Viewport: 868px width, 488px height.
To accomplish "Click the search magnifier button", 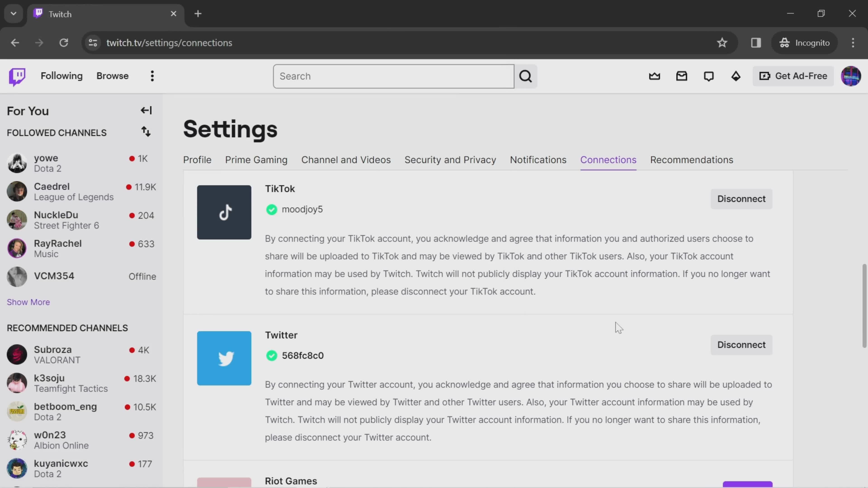I will 526,76.
